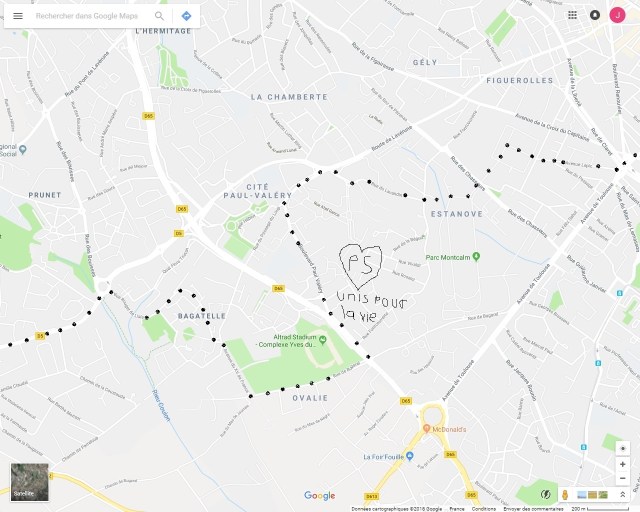Viewport: 640px width, 512px height.
Task: Expand the imagery strip double chevron
Action: pyautogui.click(x=623, y=494)
